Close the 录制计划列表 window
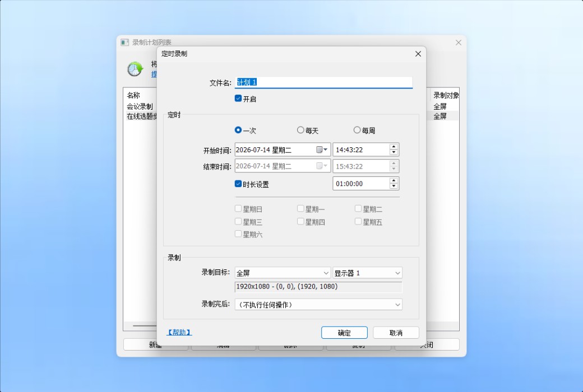 coord(459,43)
